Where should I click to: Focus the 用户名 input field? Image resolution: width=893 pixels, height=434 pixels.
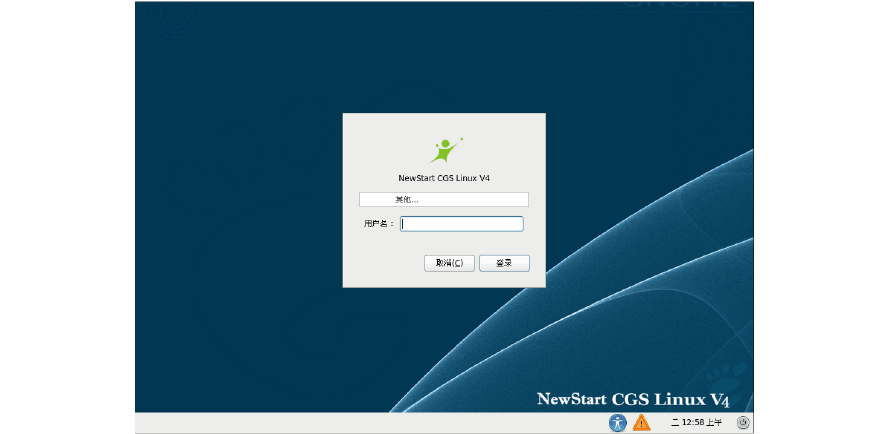pyautogui.click(x=461, y=224)
